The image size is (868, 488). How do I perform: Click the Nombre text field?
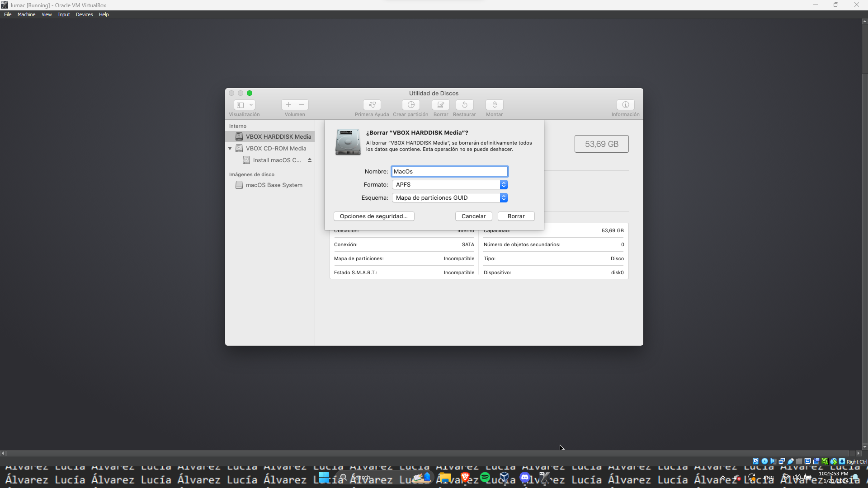449,171
